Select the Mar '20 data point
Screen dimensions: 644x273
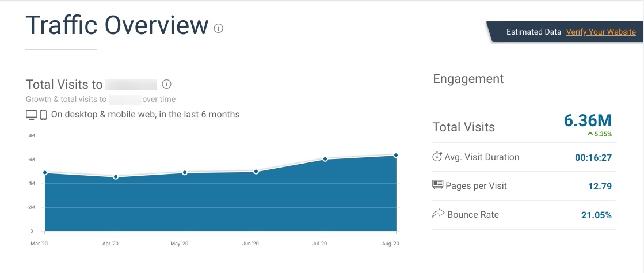(45, 173)
